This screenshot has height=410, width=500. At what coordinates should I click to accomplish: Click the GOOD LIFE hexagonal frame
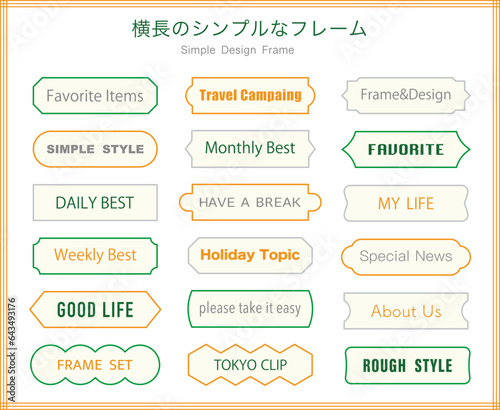[95, 310]
